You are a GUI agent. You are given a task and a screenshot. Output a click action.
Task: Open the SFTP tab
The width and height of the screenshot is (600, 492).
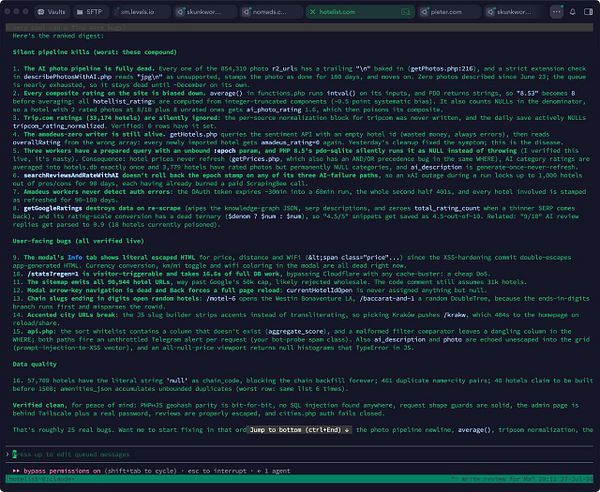tap(90, 12)
